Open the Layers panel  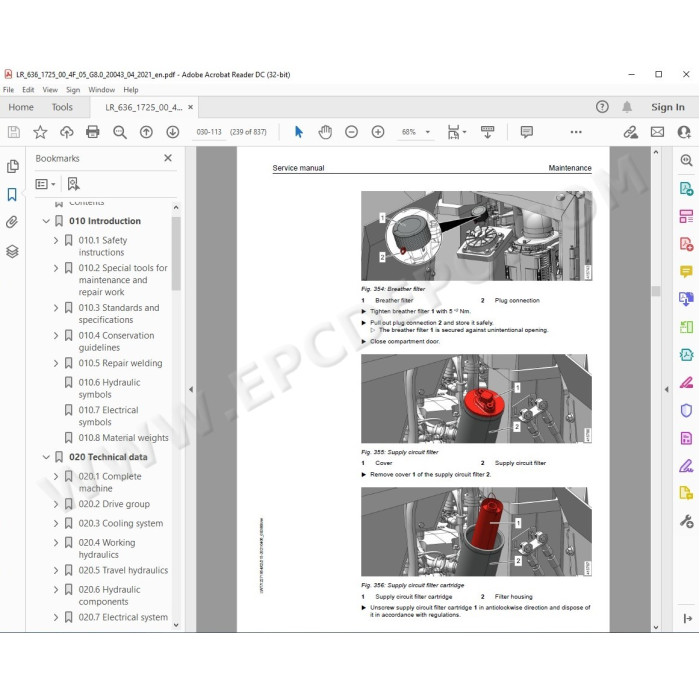pyautogui.click(x=12, y=251)
